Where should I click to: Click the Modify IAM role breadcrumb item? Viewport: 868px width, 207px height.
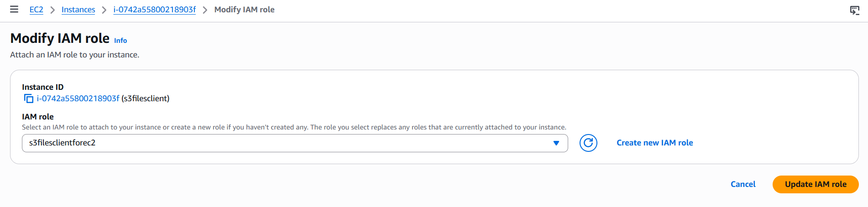click(244, 10)
